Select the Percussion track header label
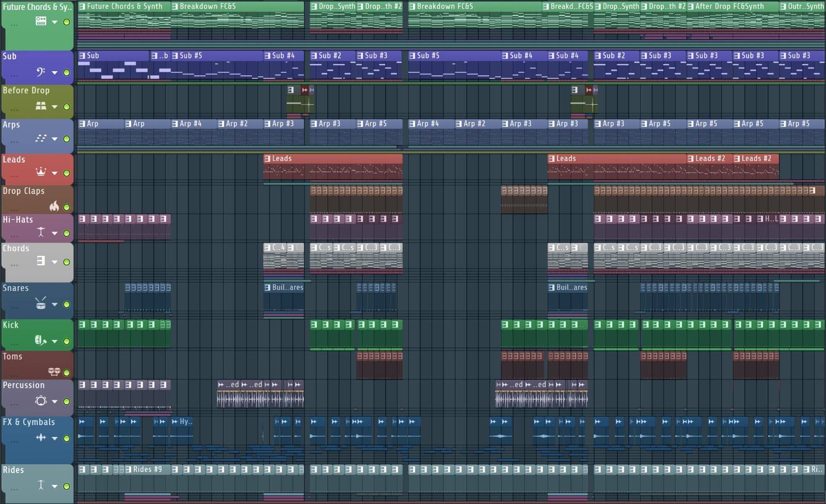The image size is (826, 504). 24,385
